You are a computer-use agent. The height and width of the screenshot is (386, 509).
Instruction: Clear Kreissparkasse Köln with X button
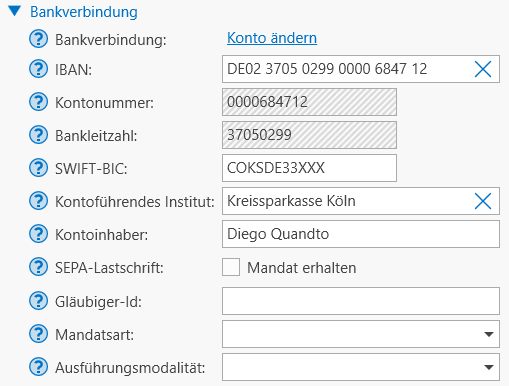pos(483,201)
